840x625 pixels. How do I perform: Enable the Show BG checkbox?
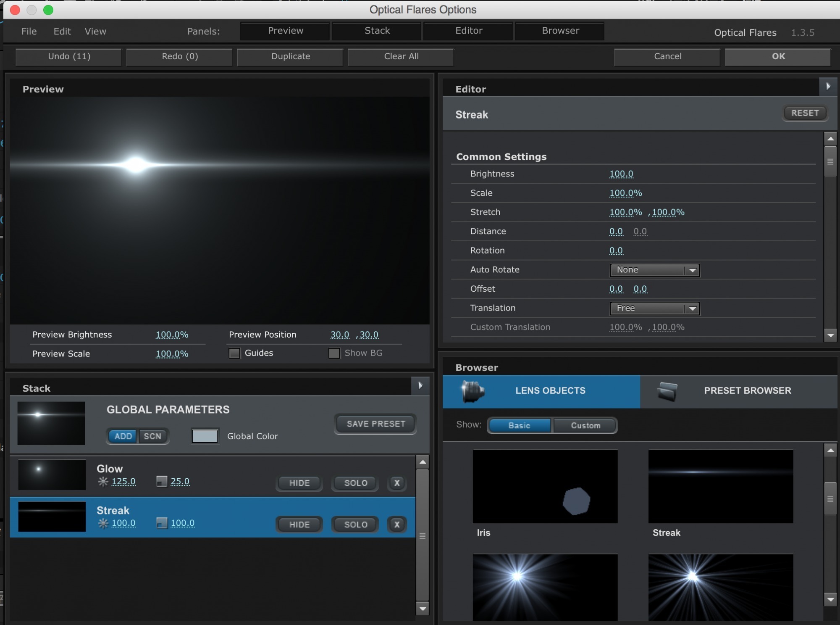click(334, 353)
